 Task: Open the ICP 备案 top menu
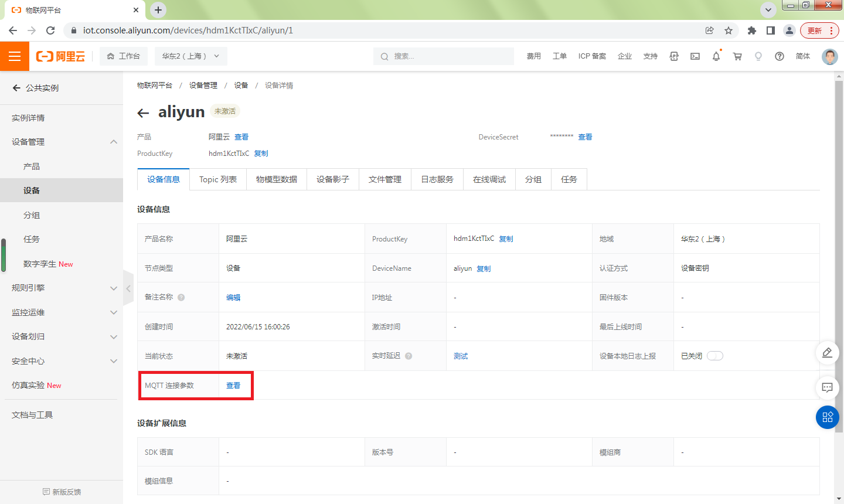click(x=592, y=56)
